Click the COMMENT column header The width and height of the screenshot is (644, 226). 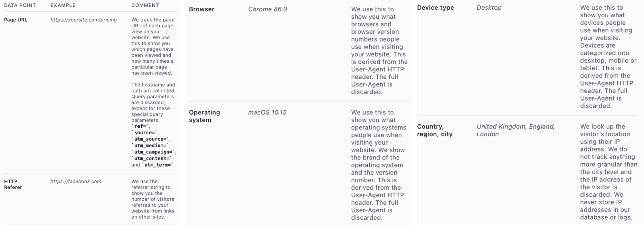pyautogui.click(x=145, y=5)
